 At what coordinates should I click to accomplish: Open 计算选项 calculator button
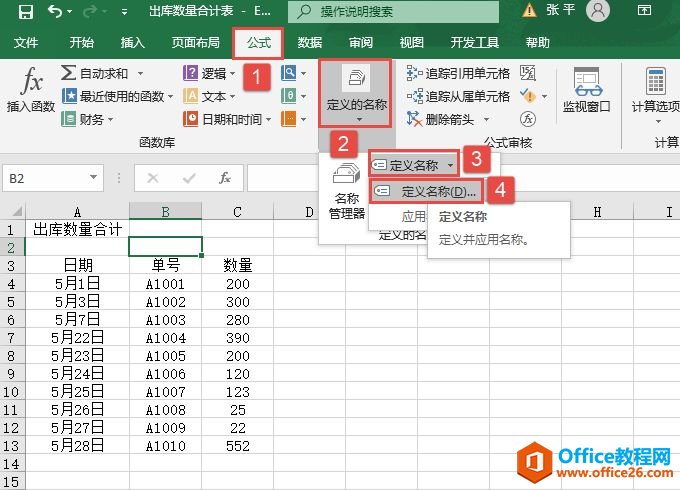pos(655,95)
